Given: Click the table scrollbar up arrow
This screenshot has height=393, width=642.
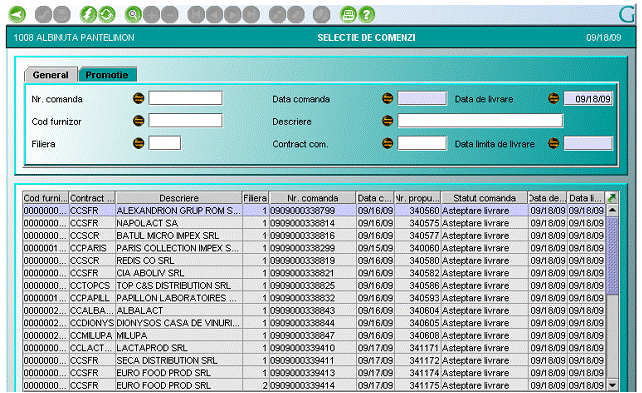Looking at the screenshot, I should (612, 210).
